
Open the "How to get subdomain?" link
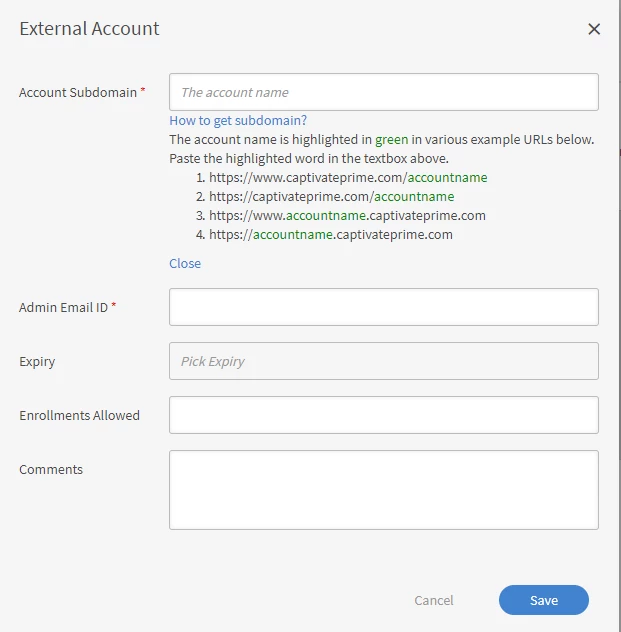[x=238, y=121]
